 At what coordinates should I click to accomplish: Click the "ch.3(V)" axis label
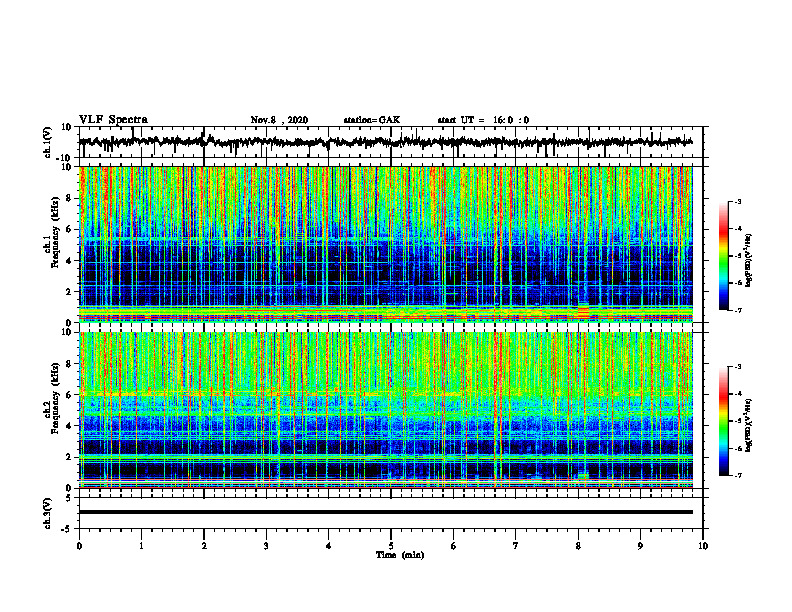(48, 513)
